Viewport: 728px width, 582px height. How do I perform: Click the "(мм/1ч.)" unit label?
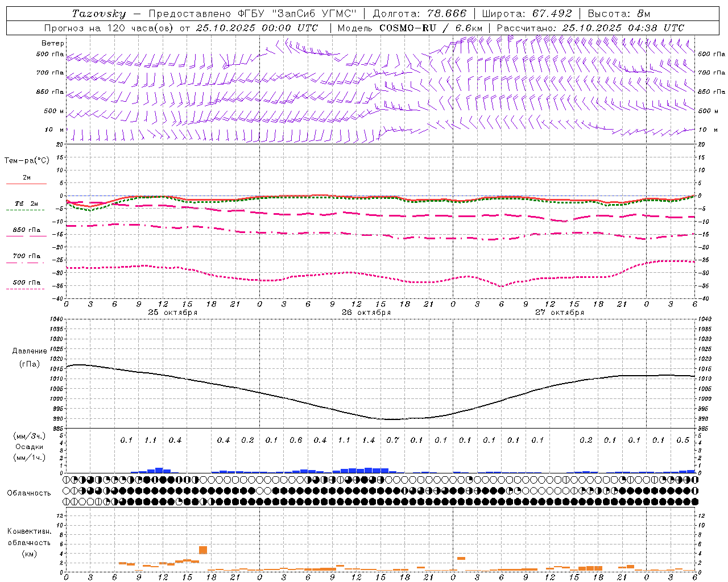(30, 458)
